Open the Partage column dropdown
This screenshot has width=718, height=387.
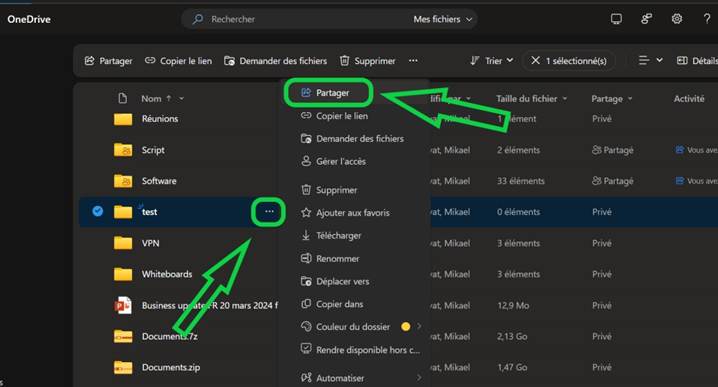point(612,98)
